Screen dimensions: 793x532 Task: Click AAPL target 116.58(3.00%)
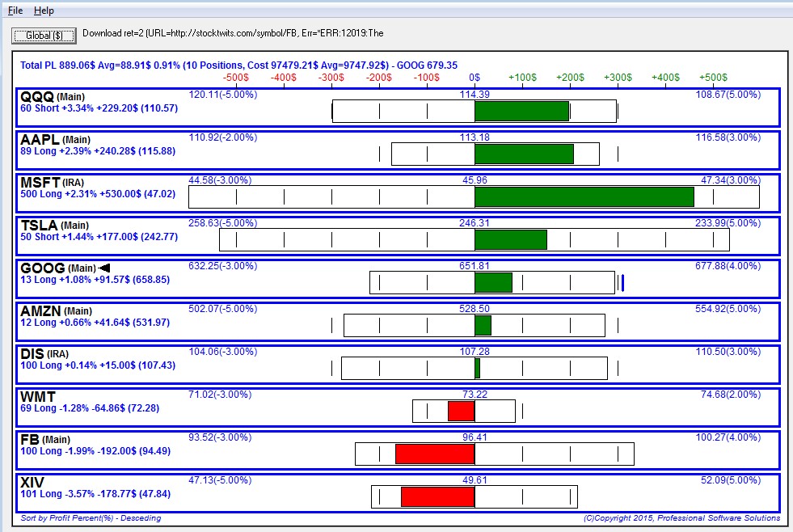click(728, 137)
